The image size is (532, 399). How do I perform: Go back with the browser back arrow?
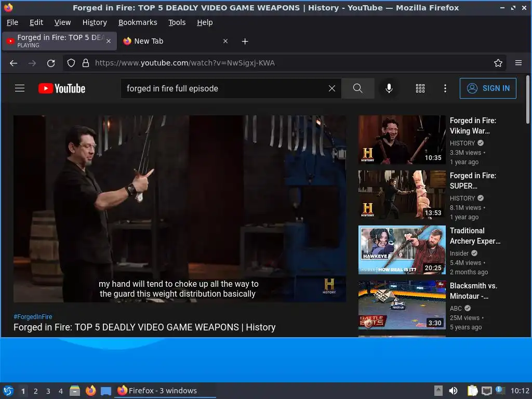[14, 63]
